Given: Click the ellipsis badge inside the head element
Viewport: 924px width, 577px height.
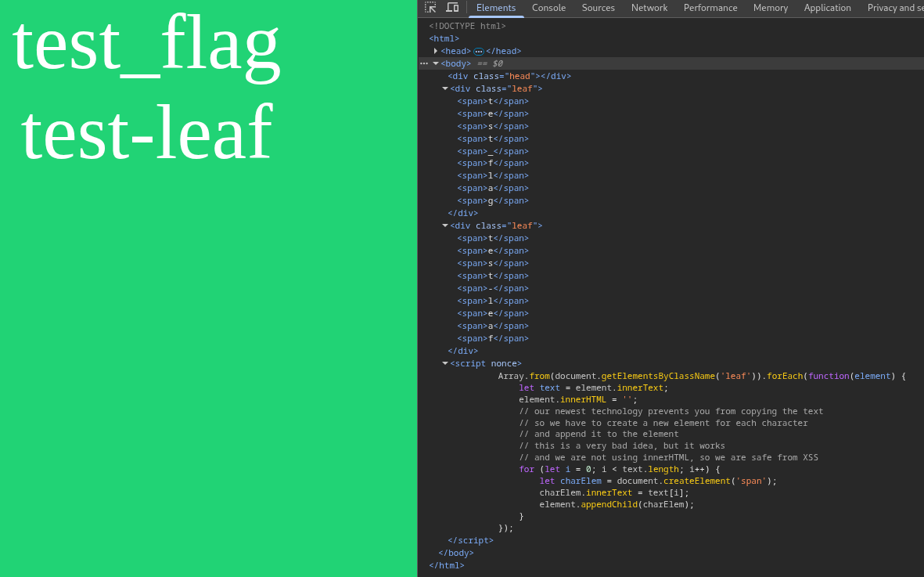Looking at the screenshot, I should (x=477, y=51).
